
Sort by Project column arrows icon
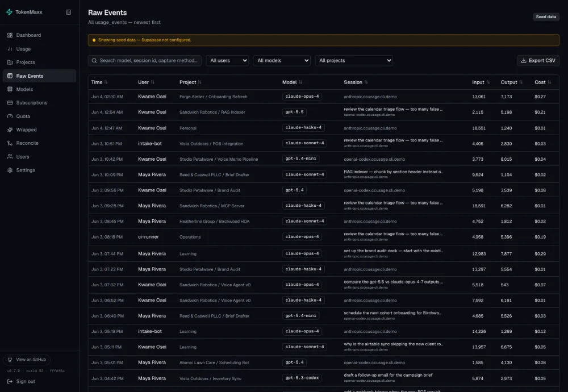[x=199, y=82]
